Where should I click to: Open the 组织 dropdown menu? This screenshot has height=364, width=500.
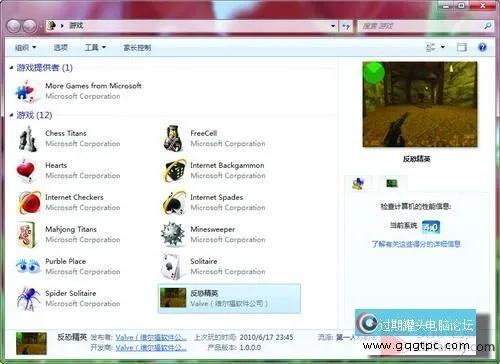[25, 48]
